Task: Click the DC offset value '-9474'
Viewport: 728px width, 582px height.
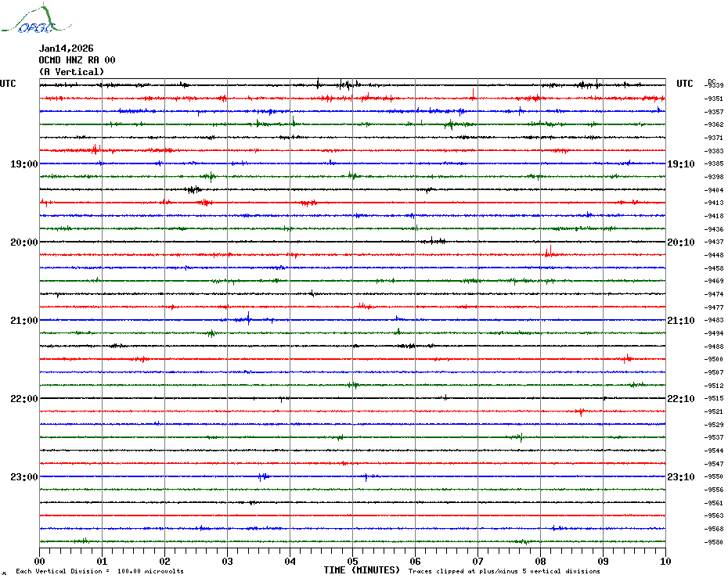Action: pos(714,294)
